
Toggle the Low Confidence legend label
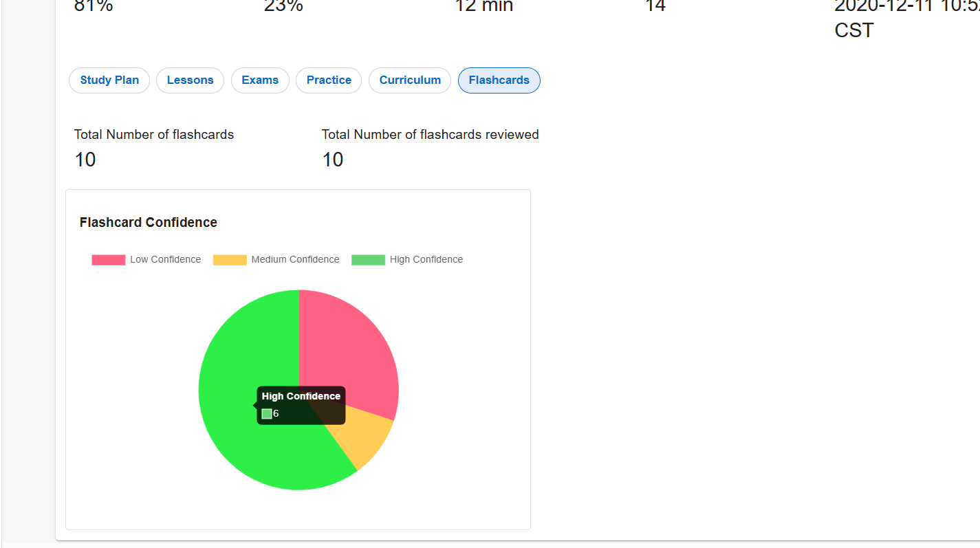point(165,259)
